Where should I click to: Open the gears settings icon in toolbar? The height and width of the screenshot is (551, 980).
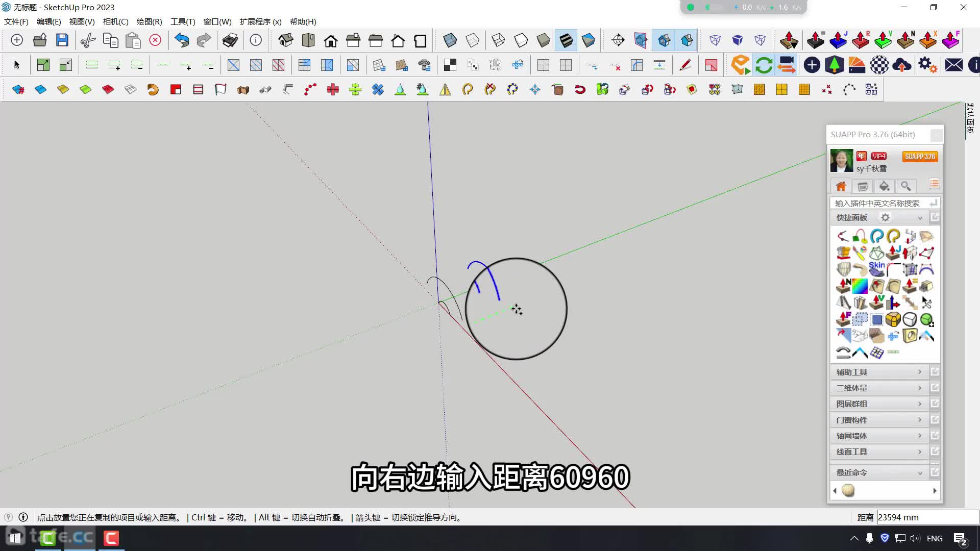pos(927,65)
